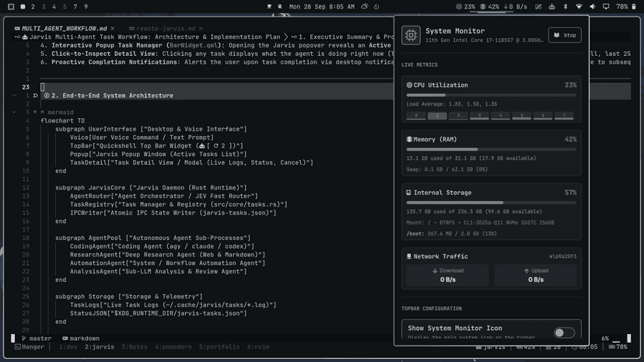Click the Network Traffic icon

point(408,256)
